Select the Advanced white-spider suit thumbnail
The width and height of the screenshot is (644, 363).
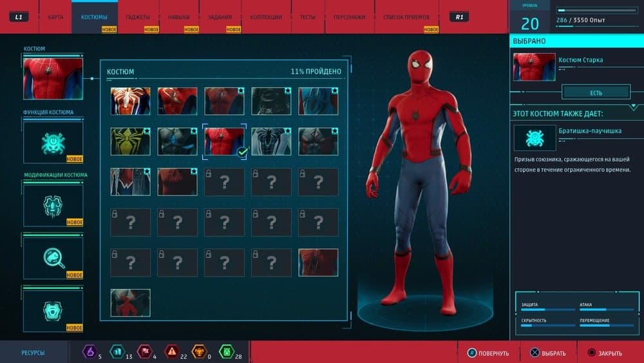point(130,101)
